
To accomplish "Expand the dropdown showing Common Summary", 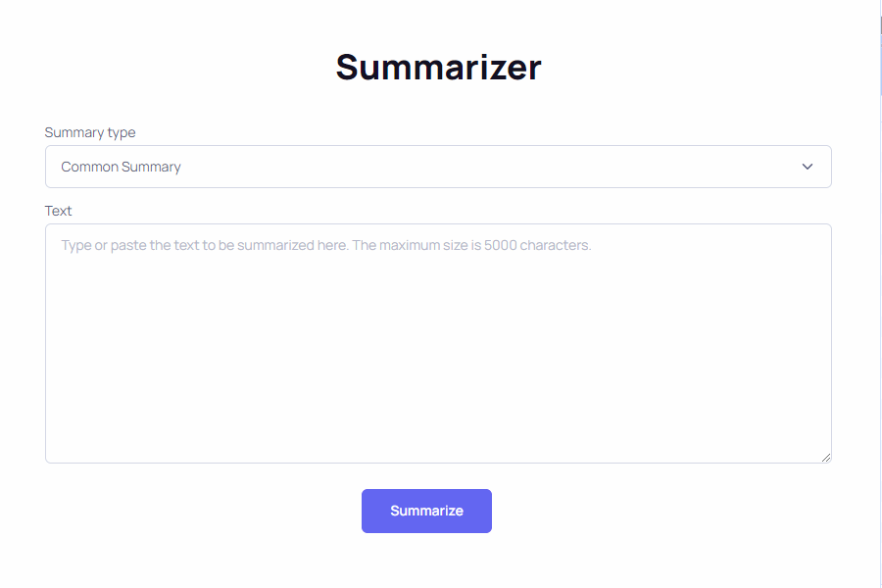I will click(438, 167).
